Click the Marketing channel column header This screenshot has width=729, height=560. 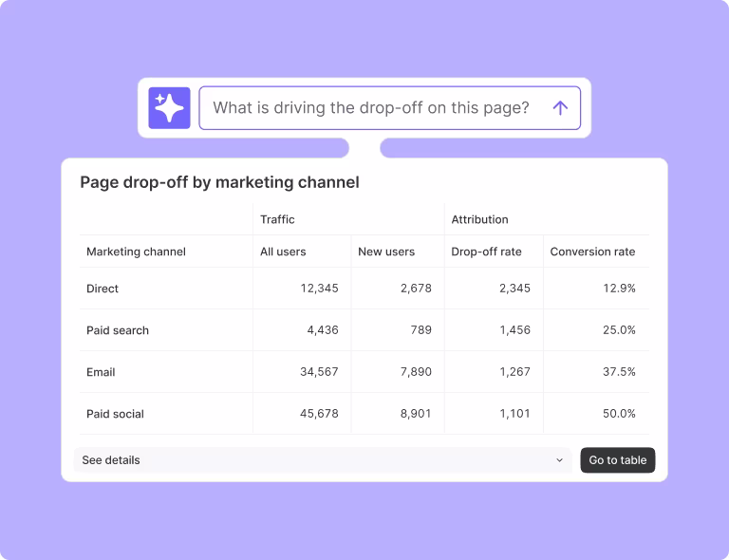tap(137, 252)
